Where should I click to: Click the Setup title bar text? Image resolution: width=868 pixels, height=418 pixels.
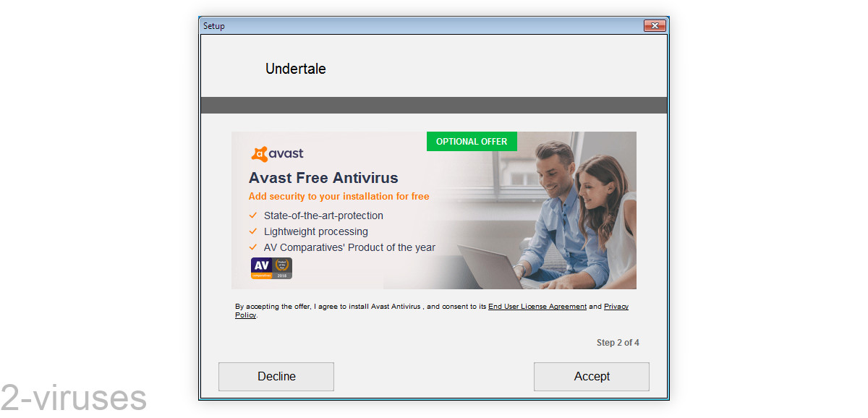pyautogui.click(x=214, y=26)
